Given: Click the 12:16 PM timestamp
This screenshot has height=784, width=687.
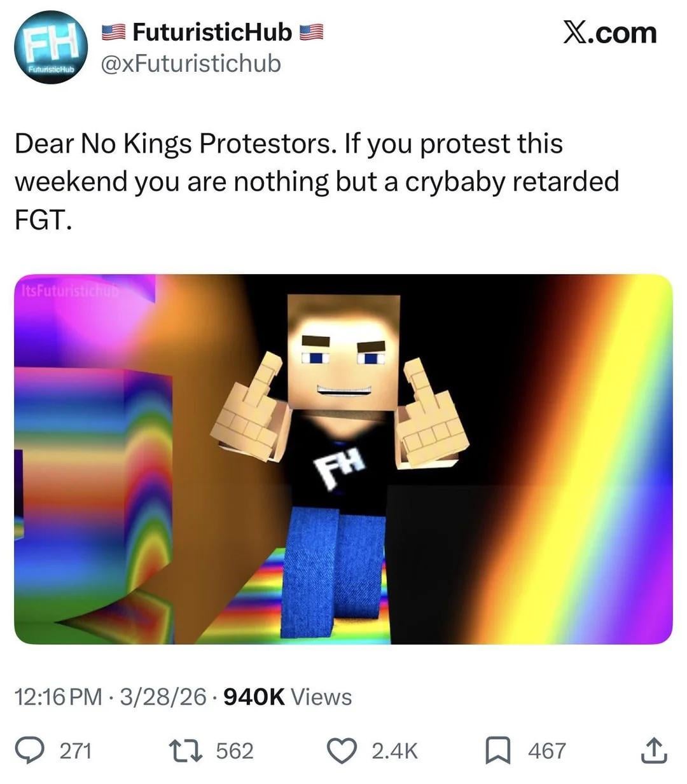Looking at the screenshot, I should 58,697.
